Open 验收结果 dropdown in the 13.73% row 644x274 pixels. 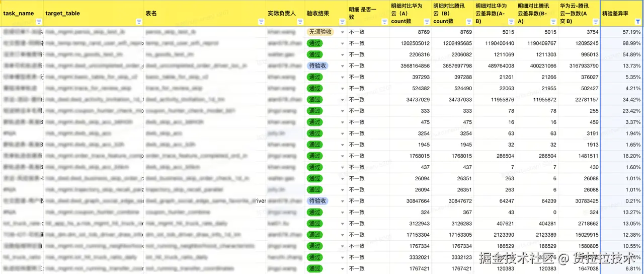tap(343, 66)
